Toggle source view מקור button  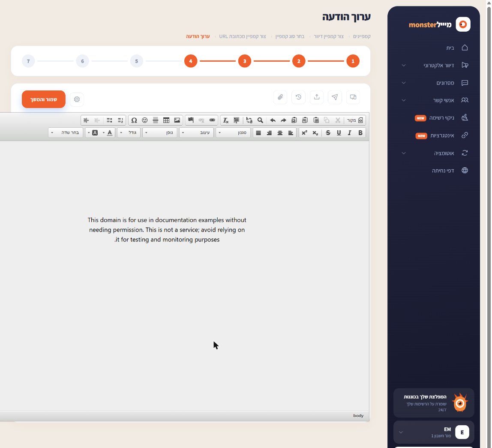[355, 120]
